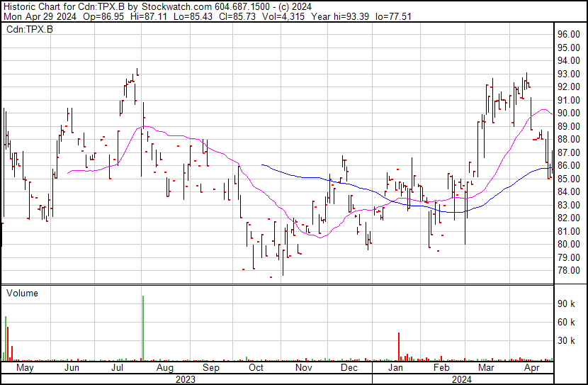Click the tallest green volume bar in July
This screenshot has height=385, width=588.
pos(143,328)
